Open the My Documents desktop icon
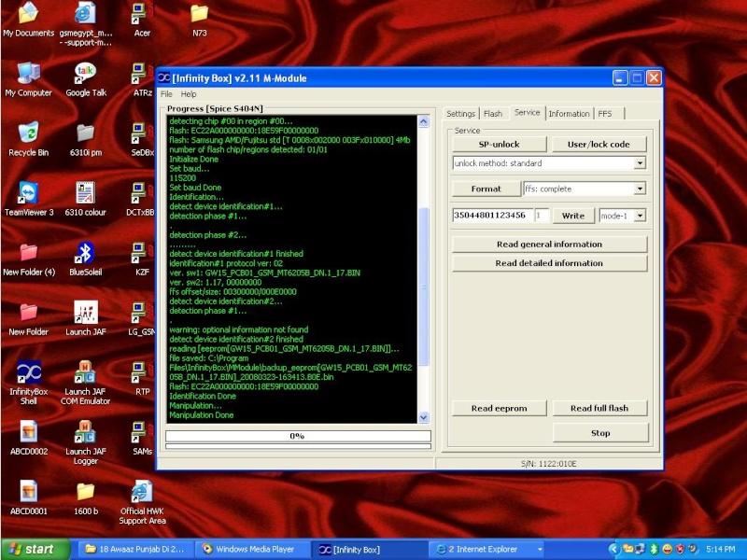747x560 pixels. [28, 19]
